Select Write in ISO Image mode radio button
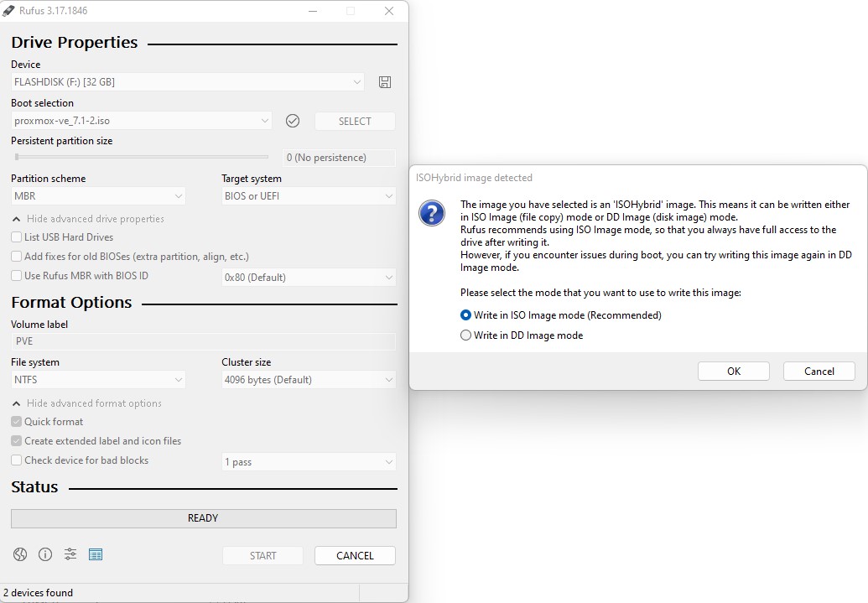This screenshot has height=603, width=868. click(x=465, y=315)
